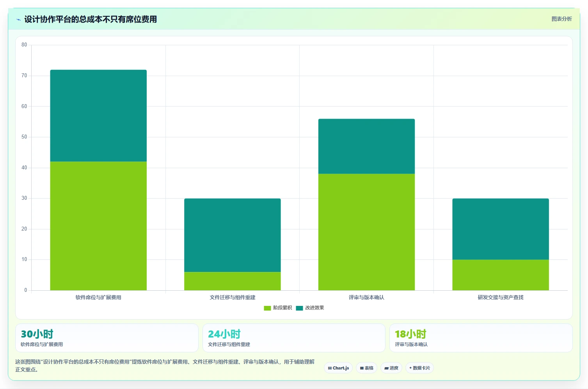Click the 数据卡片 tag chip

pyautogui.click(x=419, y=368)
